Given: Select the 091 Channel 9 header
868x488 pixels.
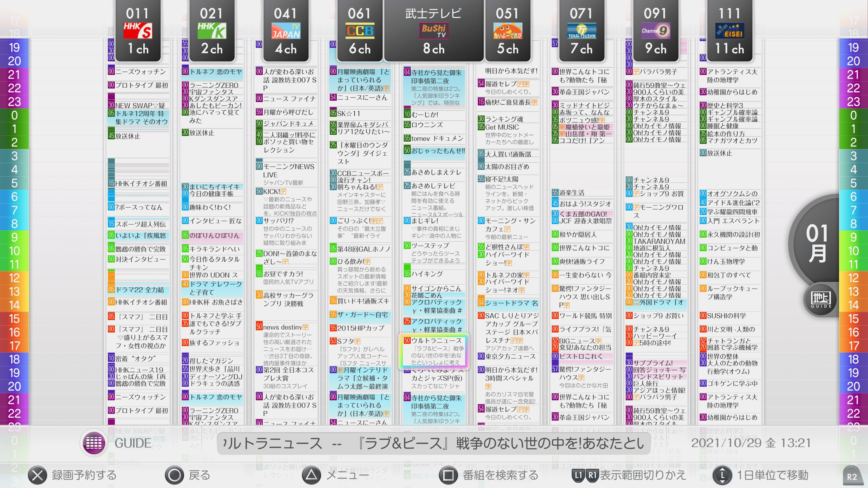Looking at the screenshot, I should [655, 31].
